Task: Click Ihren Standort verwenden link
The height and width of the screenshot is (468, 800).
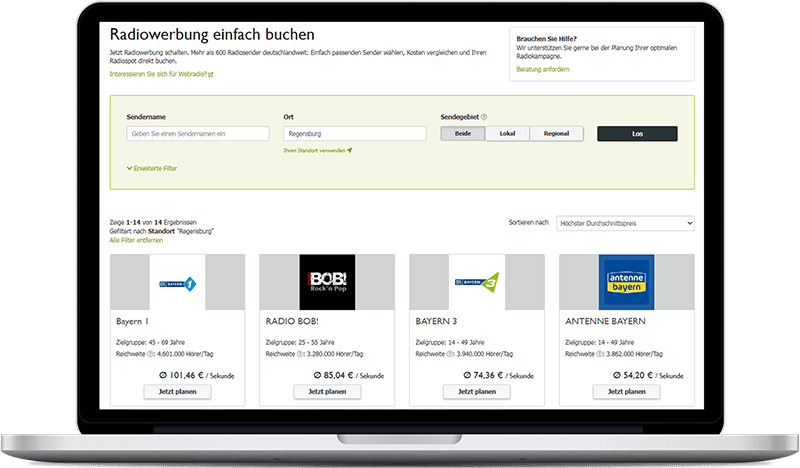Action: pyautogui.click(x=317, y=150)
